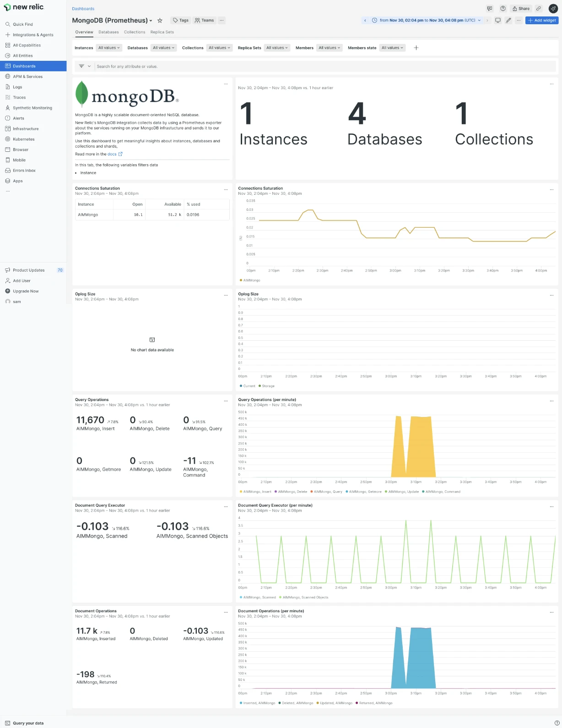Add a filter variable with plus icon
The width and height of the screenshot is (562, 728).
coord(416,48)
